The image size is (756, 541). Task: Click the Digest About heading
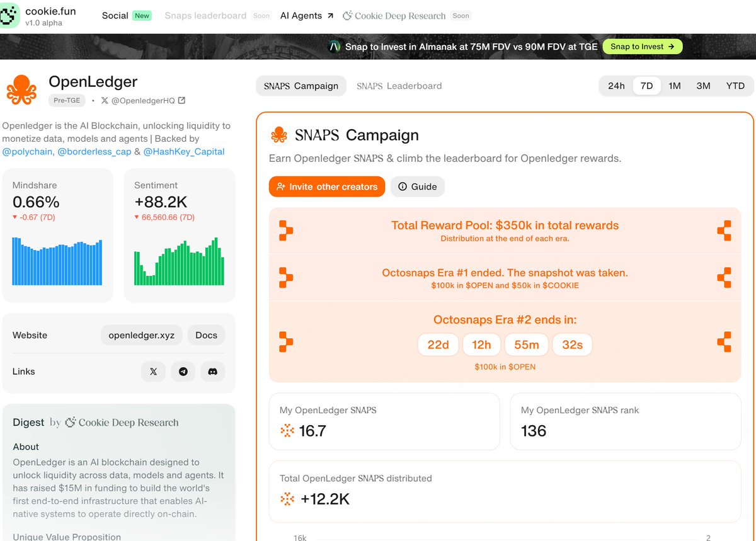coord(26,447)
